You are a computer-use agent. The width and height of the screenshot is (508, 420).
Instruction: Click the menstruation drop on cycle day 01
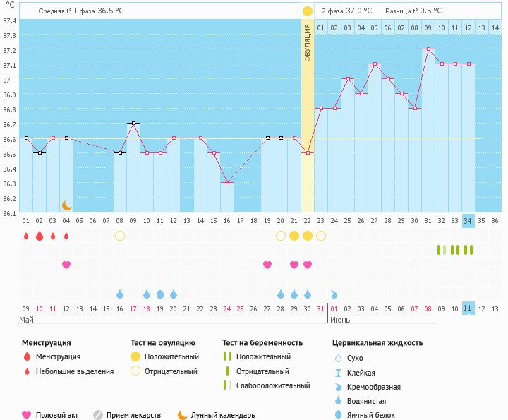26,236
